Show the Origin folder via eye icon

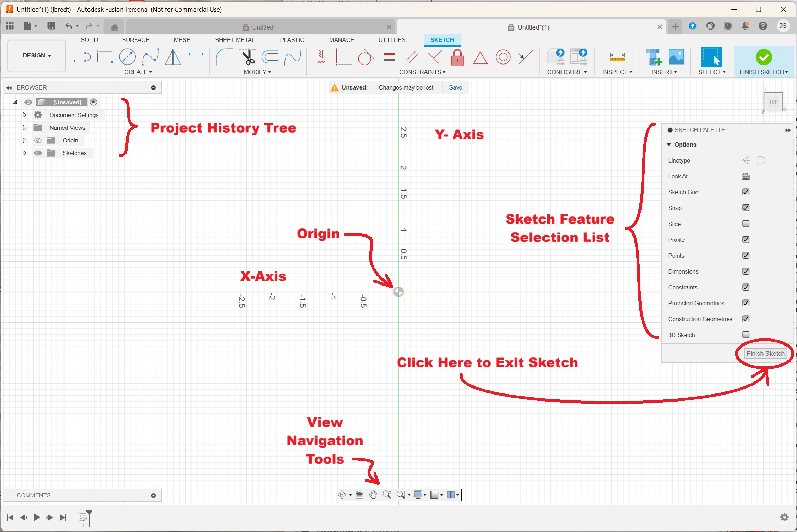pyautogui.click(x=38, y=140)
